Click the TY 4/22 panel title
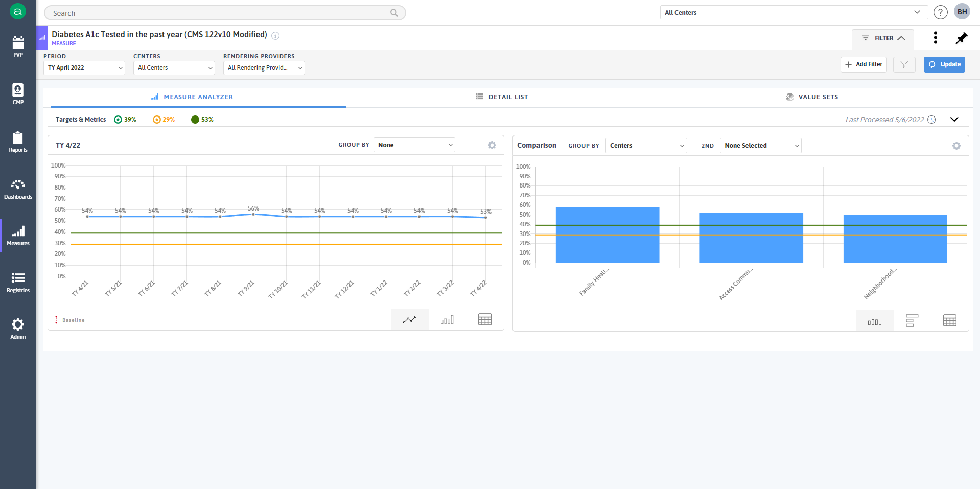Screen dimensions: 980x491 click(68, 145)
